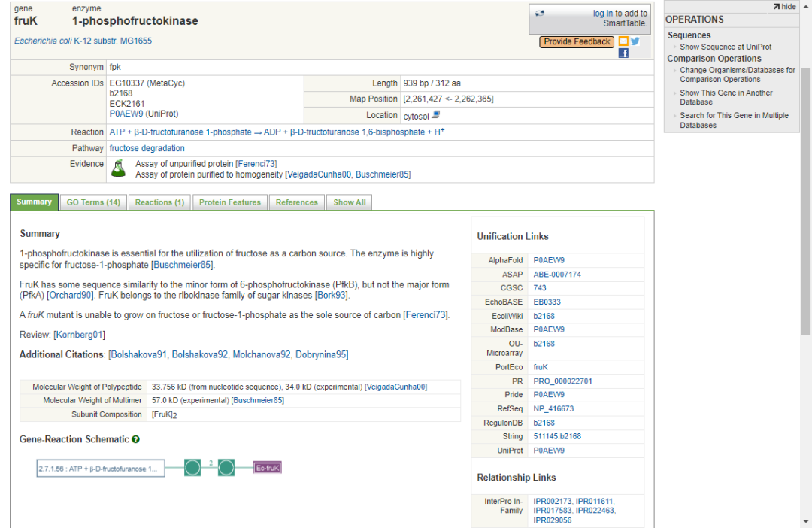Click the first enzyme circle in schematic
The height and width of the screenshot is (528, 812).
click(193, 468)
